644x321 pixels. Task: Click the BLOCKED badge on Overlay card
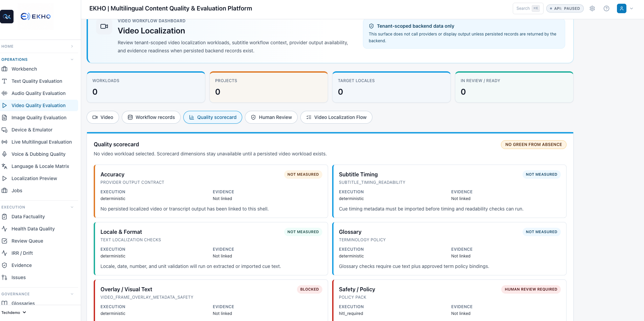click(x=309, y=289)
